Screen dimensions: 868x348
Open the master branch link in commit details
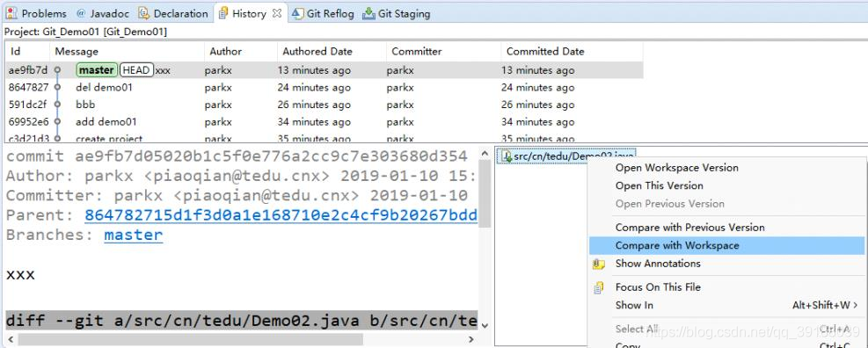(x=134, y=235)
